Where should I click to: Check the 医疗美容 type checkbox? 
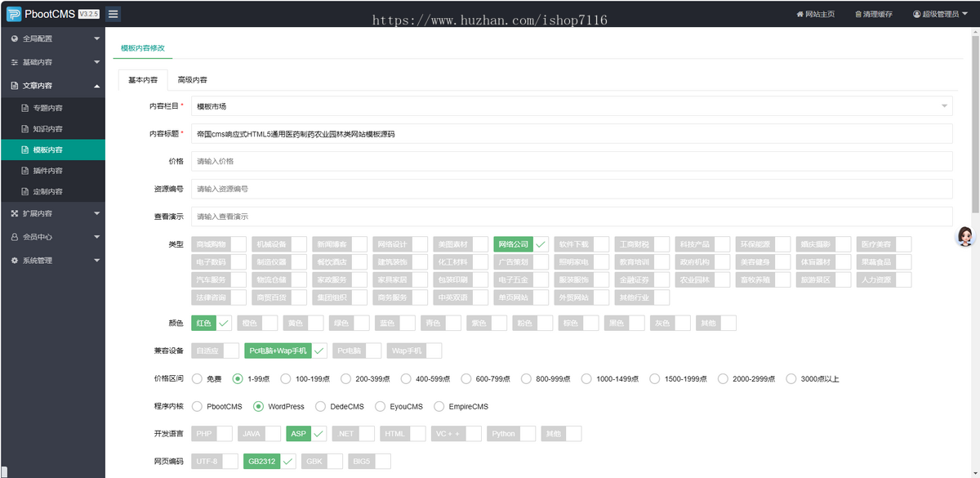[884, 244]
